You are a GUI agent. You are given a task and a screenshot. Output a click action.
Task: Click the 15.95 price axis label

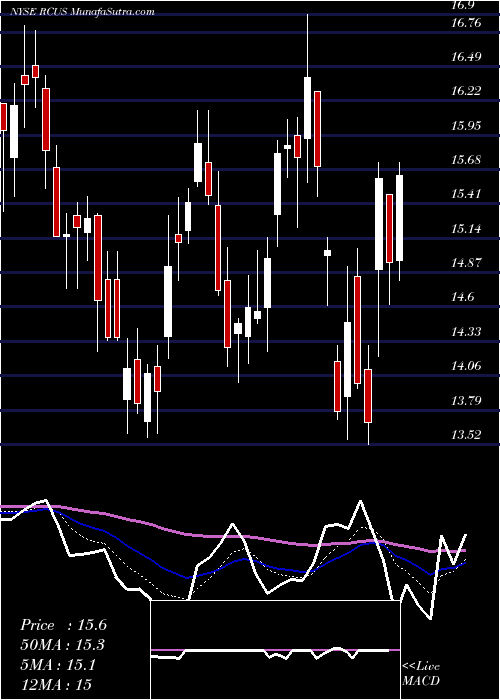(x=466, y=126)
